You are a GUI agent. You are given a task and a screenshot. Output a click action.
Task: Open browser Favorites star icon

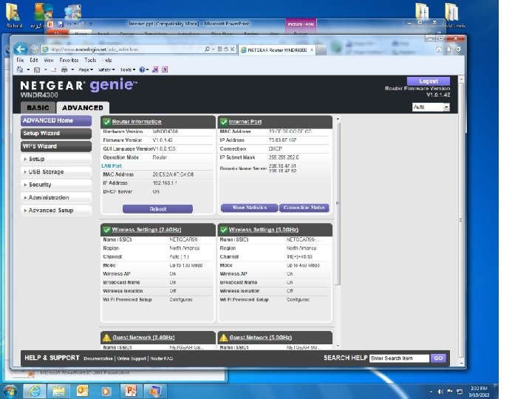click(x=449, y=50)
